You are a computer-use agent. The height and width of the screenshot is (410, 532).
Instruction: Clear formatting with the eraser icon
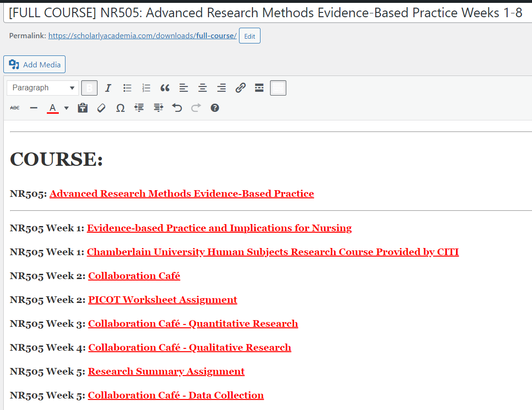tap(101, 108)
